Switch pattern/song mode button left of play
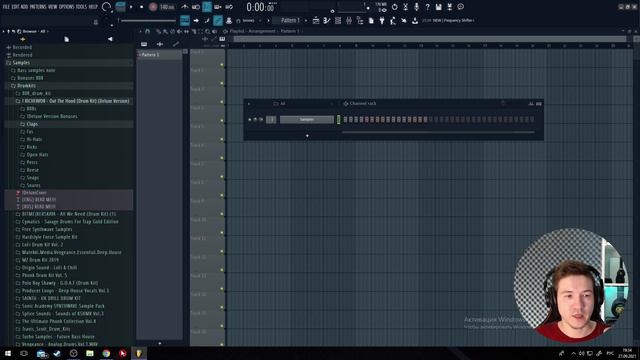This screenshot has width=640, height=360. pyautogui.click(x=121, y=7)
